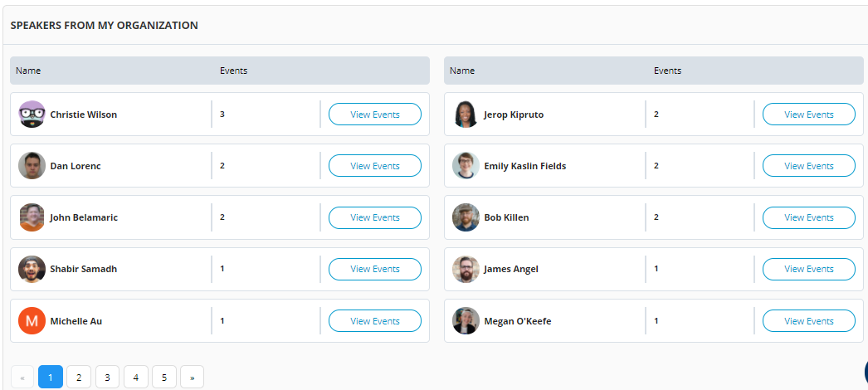Click Christie Wilson's avatar icon
The width and height of the screenshot is (868, 390).
[x=32, y=114]
